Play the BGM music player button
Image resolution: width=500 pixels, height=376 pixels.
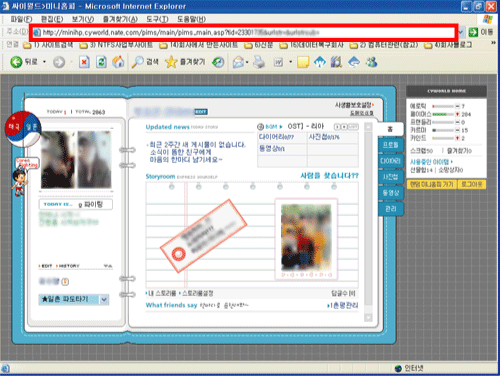pos(338,127)
